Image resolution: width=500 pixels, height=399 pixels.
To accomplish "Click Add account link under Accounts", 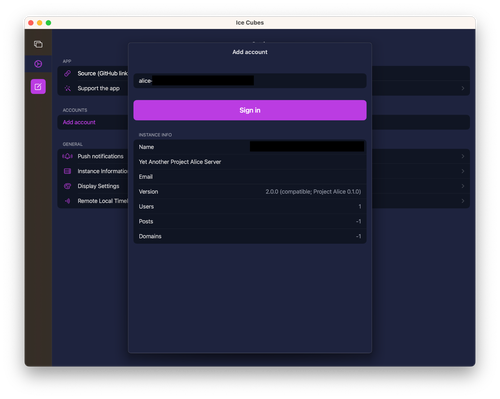I will pyautogui.click(x=79, y=122).
